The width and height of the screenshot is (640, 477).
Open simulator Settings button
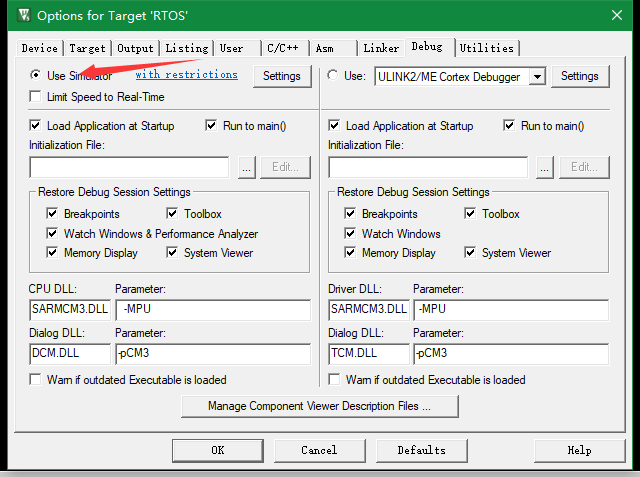pyautogui.click(x=282, y=76)
